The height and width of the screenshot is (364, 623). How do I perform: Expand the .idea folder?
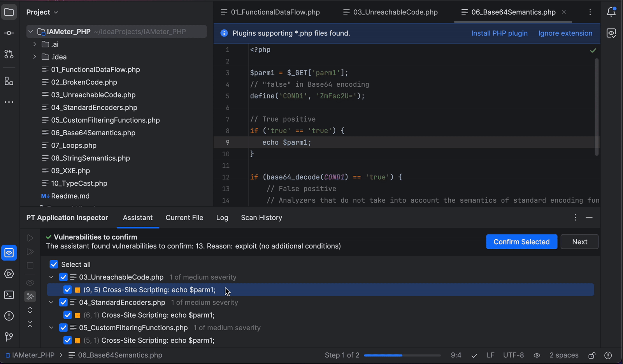tap(34, 57)
